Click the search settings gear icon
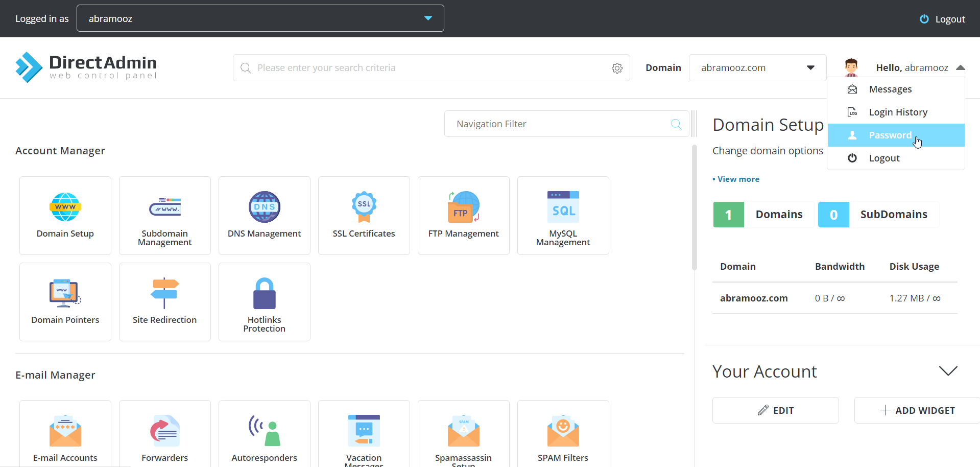The height and width of the screenshot is (467, 980). (x=617, y=68)
